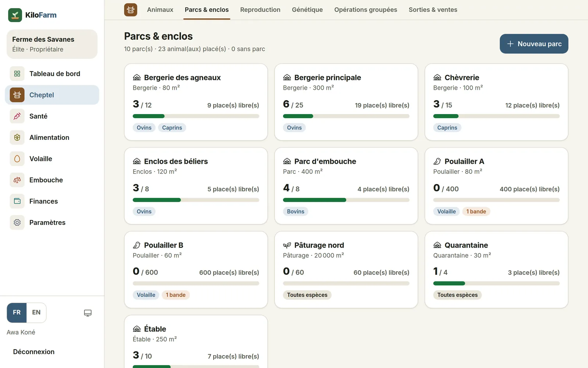Click the barn icon on Enclos des béliers

pos(137,162)
